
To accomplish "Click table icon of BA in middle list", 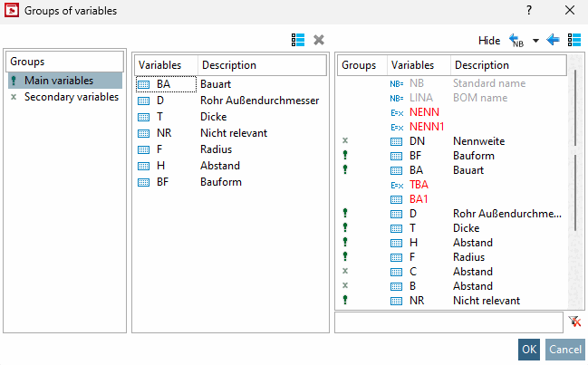I will point(144,85).
